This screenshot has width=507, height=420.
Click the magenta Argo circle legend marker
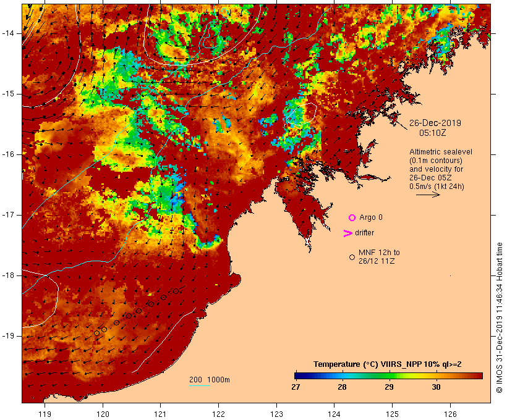coord(352,218)
